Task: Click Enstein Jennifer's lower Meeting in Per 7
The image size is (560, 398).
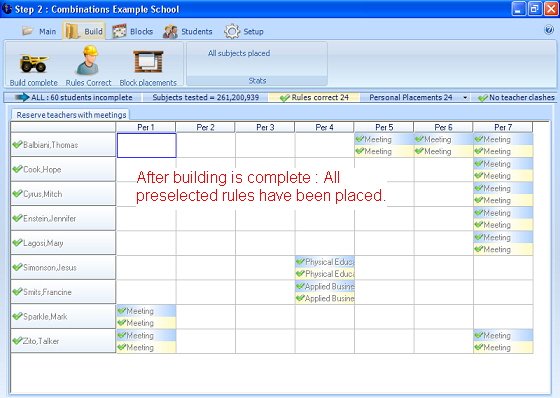Action: 503,225
